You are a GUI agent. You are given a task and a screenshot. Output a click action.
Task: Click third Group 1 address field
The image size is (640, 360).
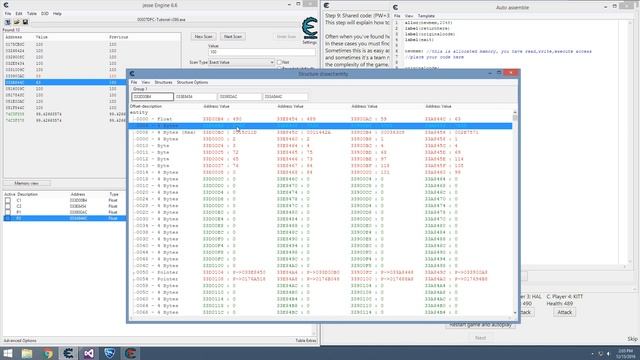(x=239, y=97)
